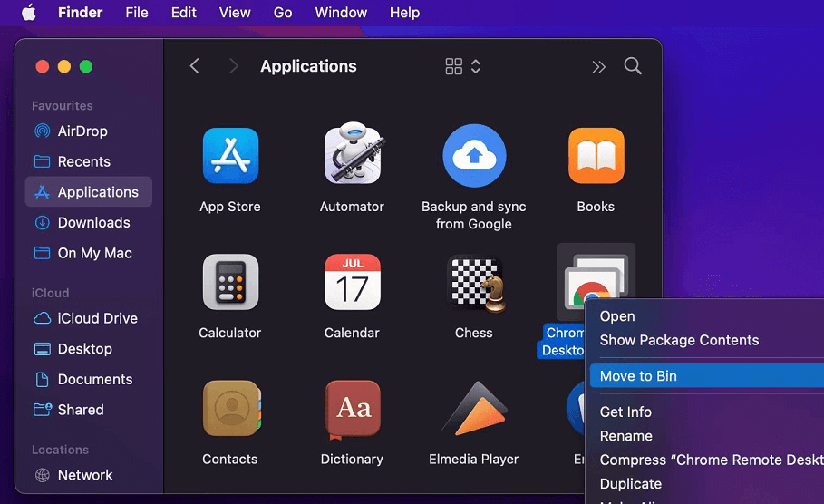Select Applications in the sidebar
824x504 pixels.
pos(88,192)
